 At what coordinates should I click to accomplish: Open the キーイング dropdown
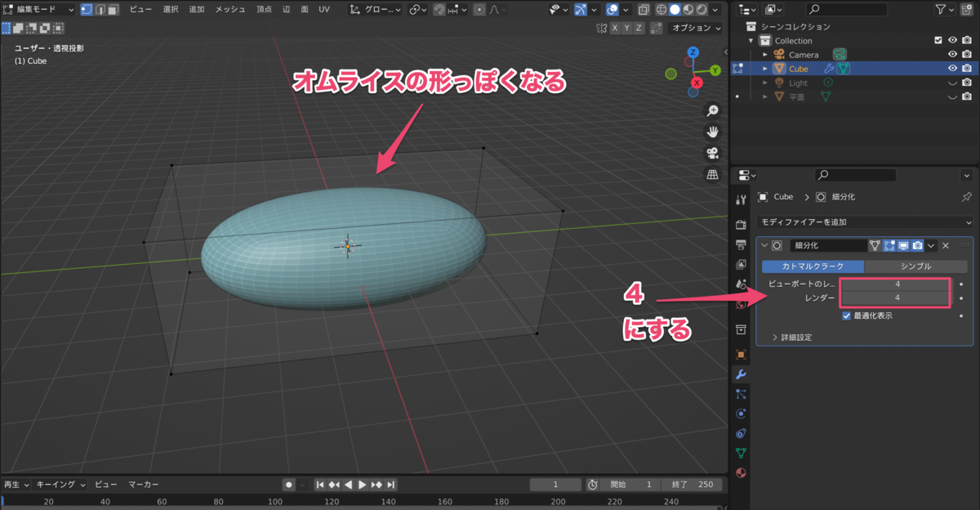point(60,484)
